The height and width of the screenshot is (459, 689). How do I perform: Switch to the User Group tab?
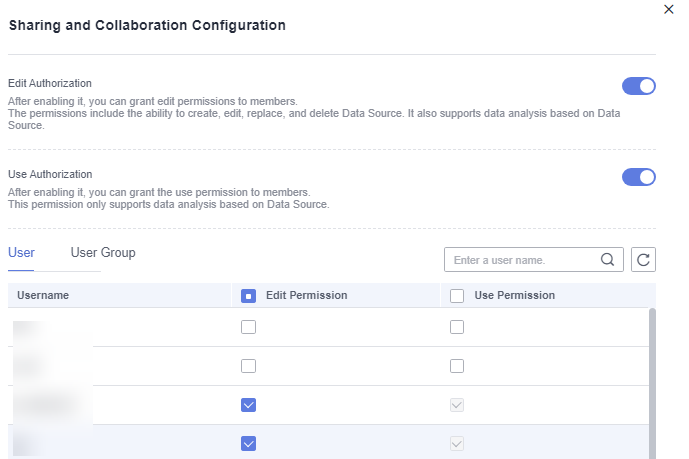[103, 253]
